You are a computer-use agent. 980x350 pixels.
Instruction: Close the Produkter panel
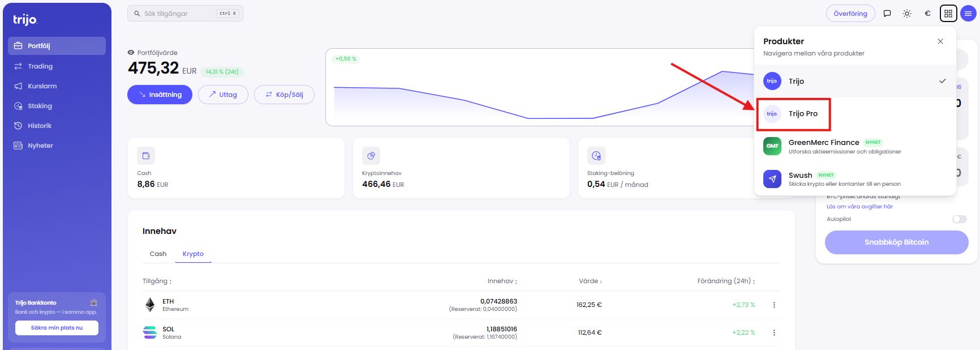click(x=940, y=41)
